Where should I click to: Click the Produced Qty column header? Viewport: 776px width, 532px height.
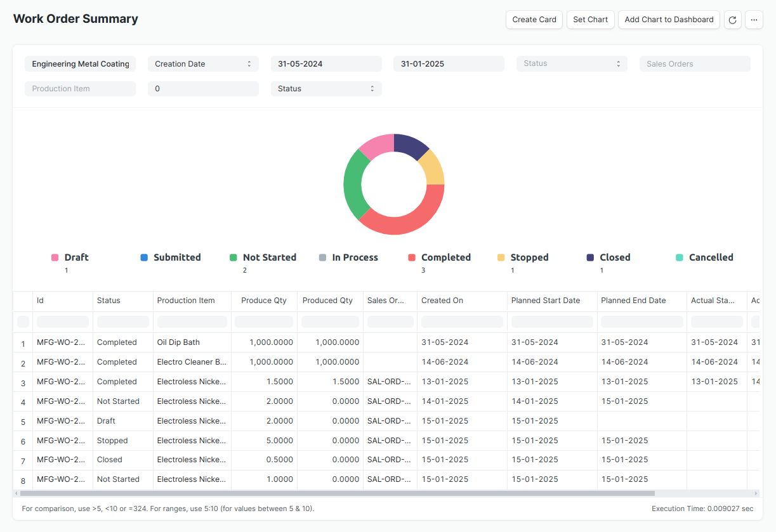330,301
